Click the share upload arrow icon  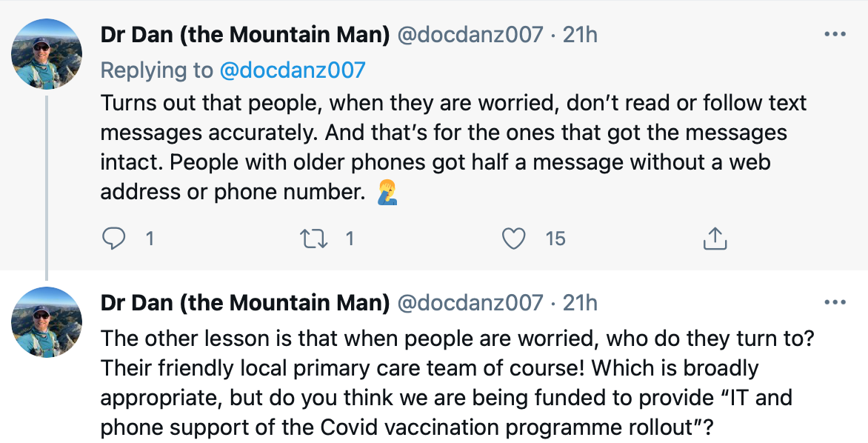click(714, 238)
